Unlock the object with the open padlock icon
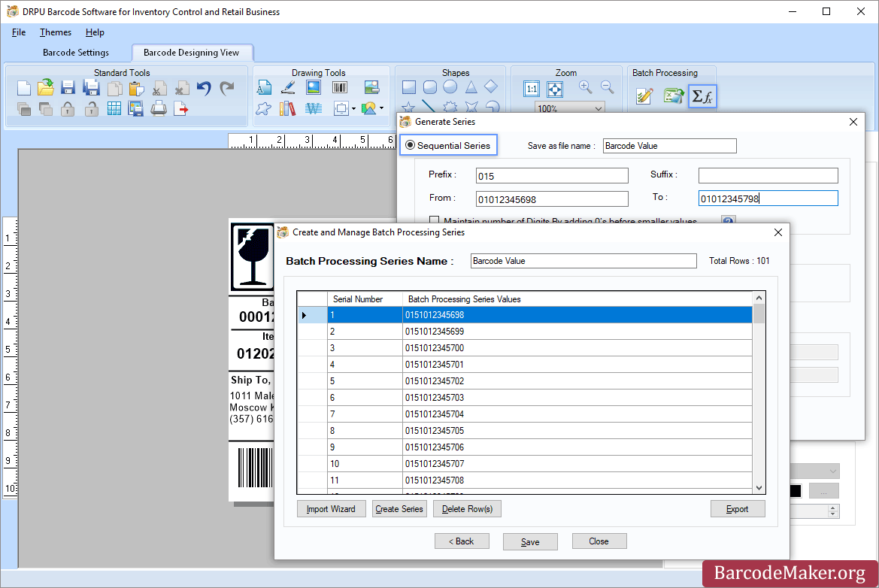The width and height of the screenshot is (879, 588). coord(92,109)
